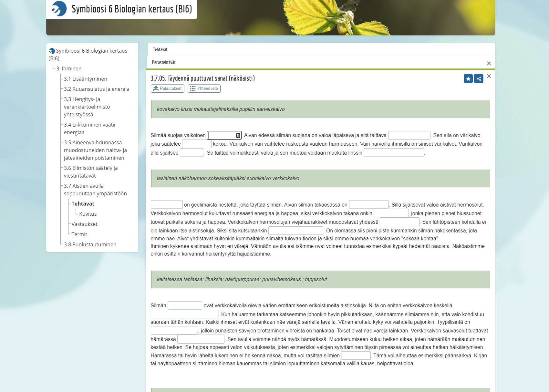Viewport: 549px width, 392px height.
Task: Switch to the Tehtävät tab
Action: [160, 50]
